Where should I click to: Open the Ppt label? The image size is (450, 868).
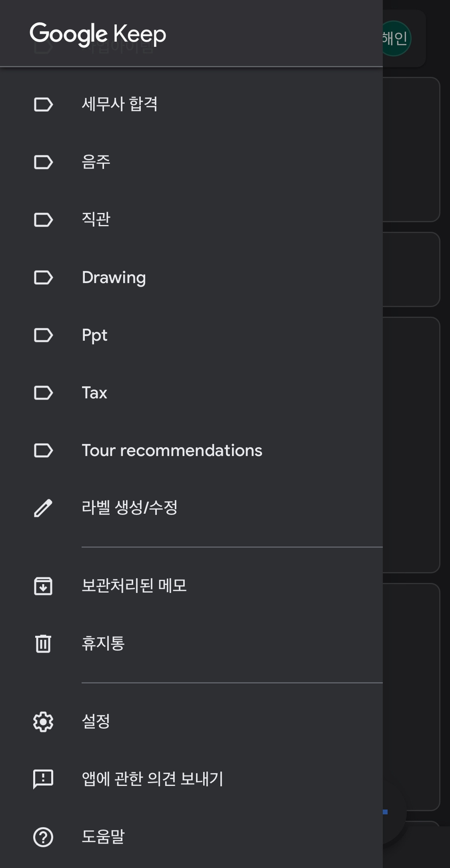pos(191,335)
